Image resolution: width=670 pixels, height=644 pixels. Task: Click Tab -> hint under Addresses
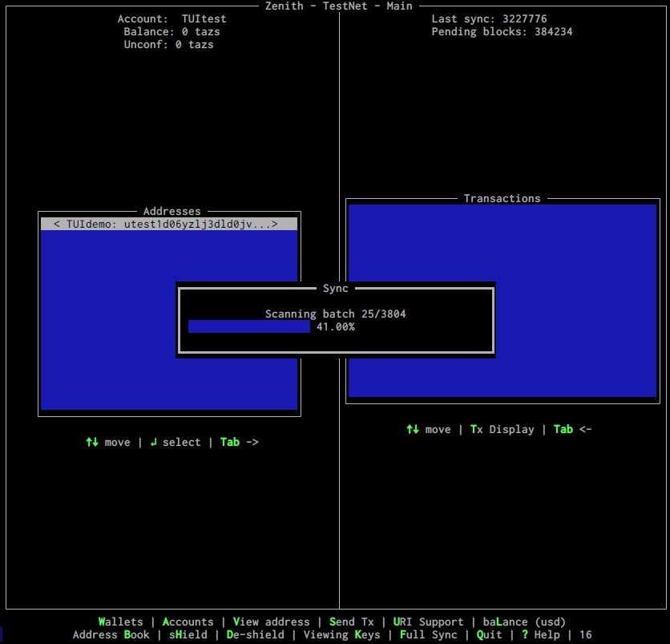pyautogui.click(x=239, y=442)
